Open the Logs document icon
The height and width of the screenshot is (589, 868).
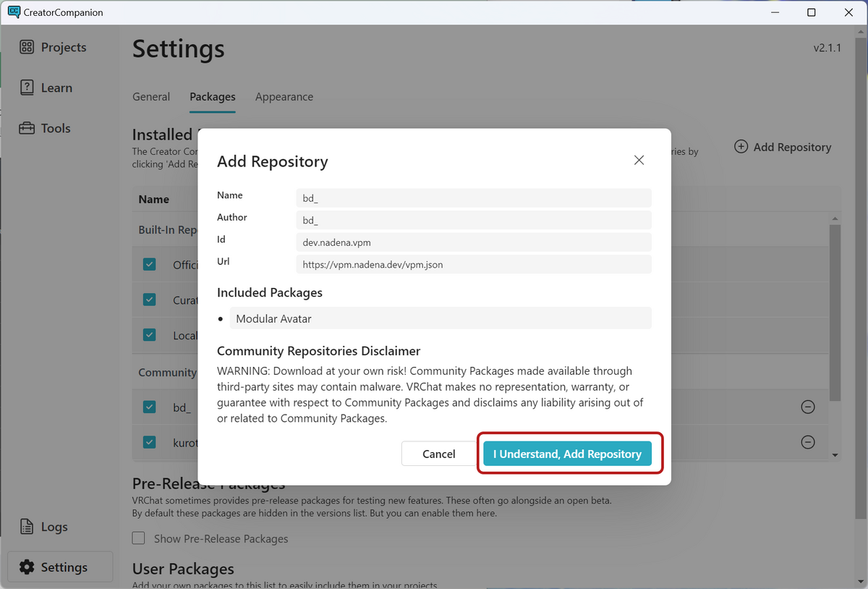27,527
